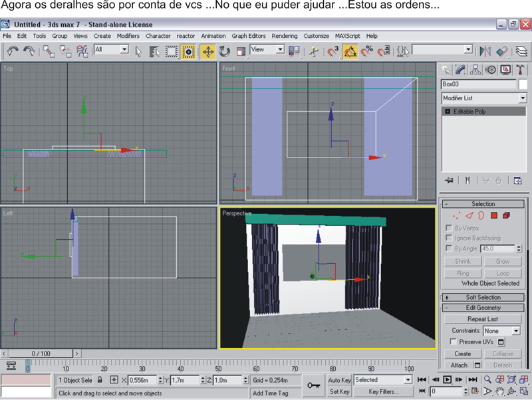Click the Undo arrow icon

(13, 51)
